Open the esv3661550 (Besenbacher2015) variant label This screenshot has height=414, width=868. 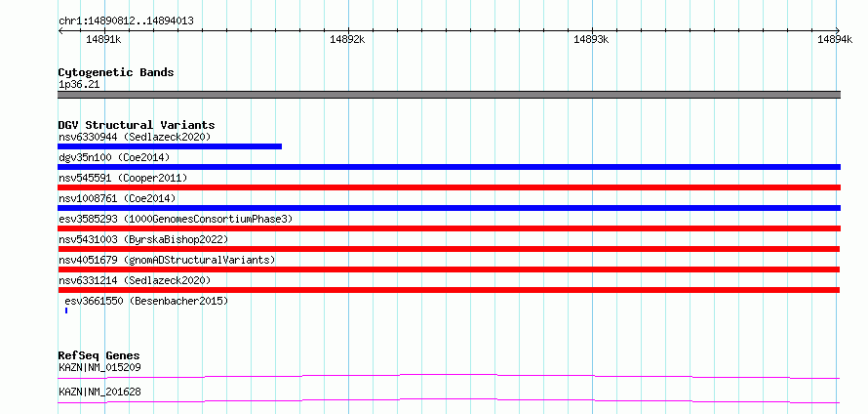tap(146, 301)
